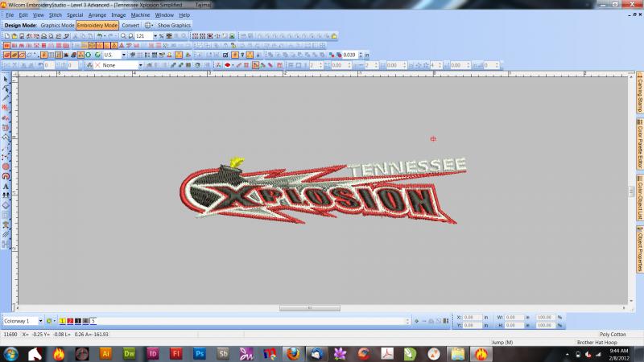Screen dimensions: 644x362
Task: Click the diagonal lines tool in left toolbar
Action: (6, 235)
